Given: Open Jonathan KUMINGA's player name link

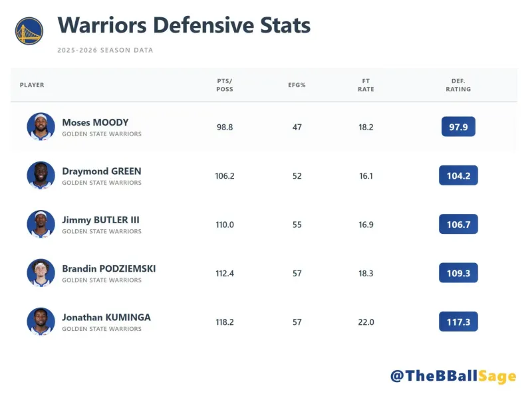Looking at the screenshot, I should pyautogui.click(x=106, y=318).
